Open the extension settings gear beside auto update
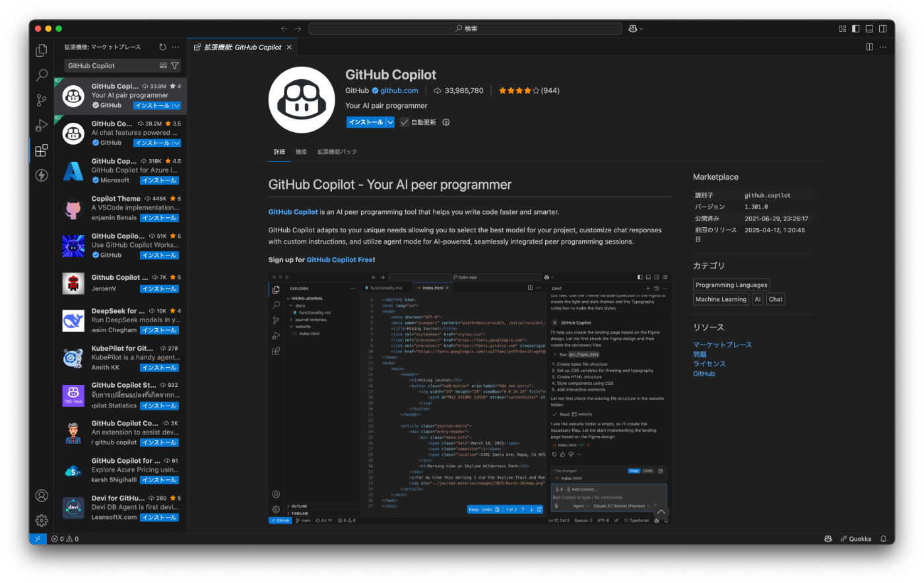This screenshot has width=924, height=583. click(446, 122)
